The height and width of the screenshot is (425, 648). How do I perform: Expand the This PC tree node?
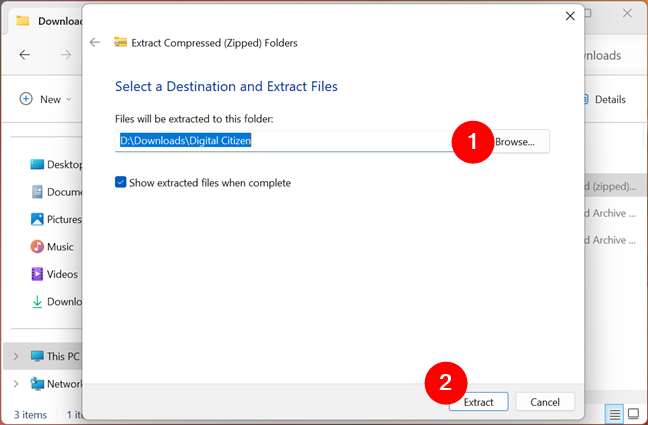tap(16, 356)
